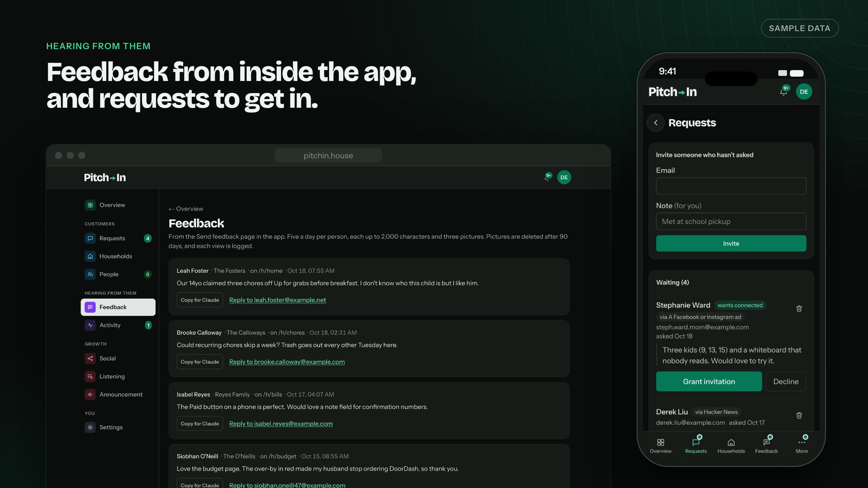Open Requests in the desktop sidebar
This screenshot has height=488, width=868.
tap(118, 238)
